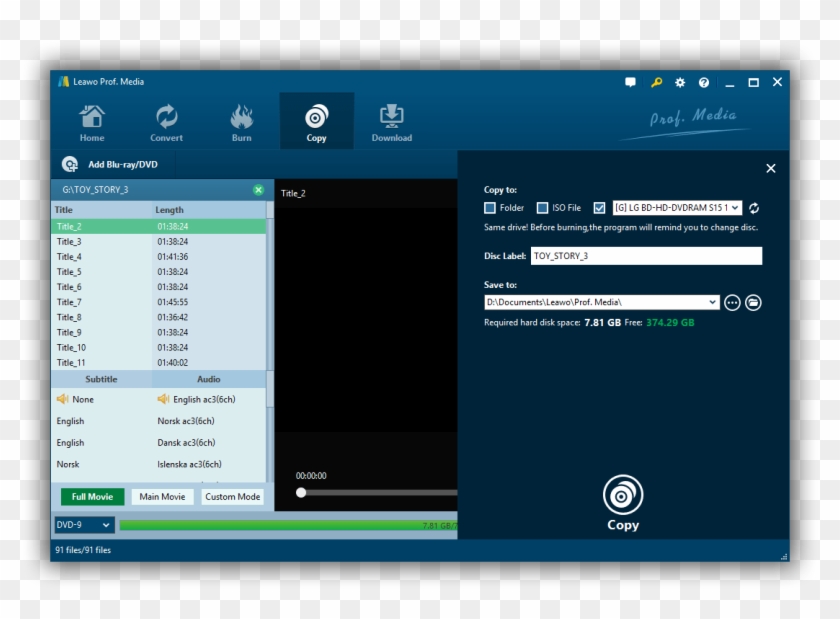Select Title_7 row

pyautogui.click(x=159, y=302)
